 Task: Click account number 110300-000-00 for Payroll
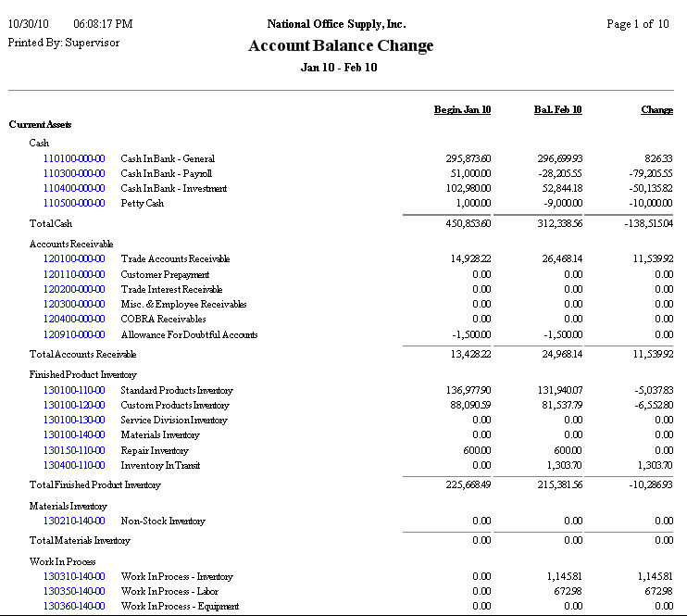coord(74,173)
